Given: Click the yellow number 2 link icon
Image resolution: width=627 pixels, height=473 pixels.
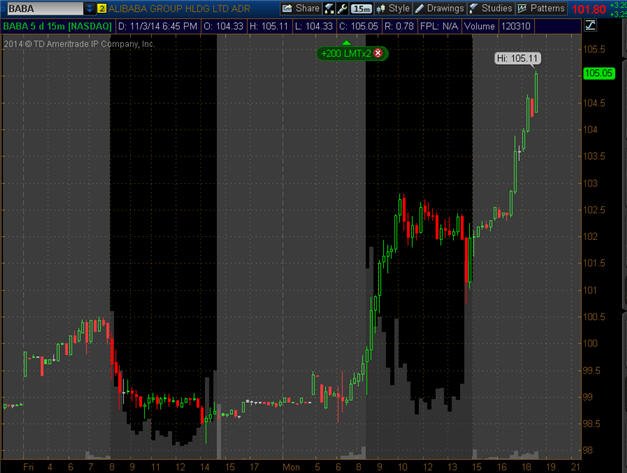Looking at the screenshot, I should click(102, 8).
